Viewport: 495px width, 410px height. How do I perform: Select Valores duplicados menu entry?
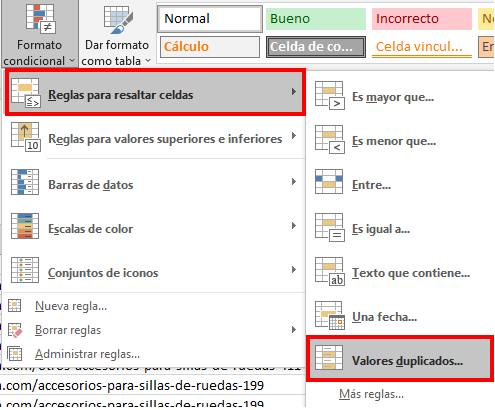tap(400, 359)
